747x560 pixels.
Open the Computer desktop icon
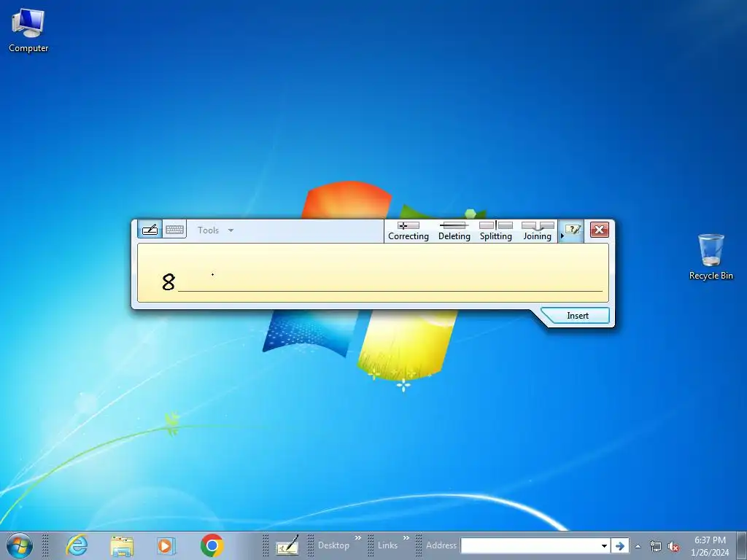tap(28, 29)
